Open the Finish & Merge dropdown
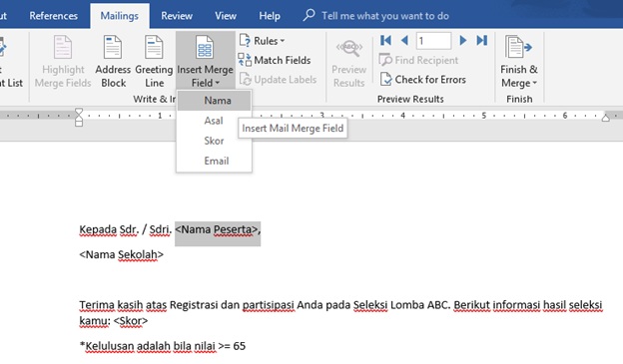This screenshot has height=364, width=623. [x=519, y=62]
